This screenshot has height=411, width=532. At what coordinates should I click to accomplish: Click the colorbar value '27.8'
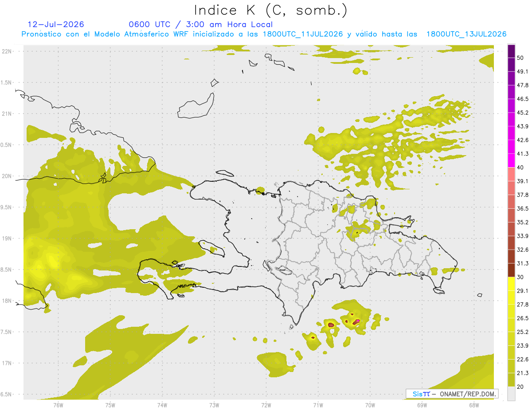pyautogui.click(x=523, y=305)
